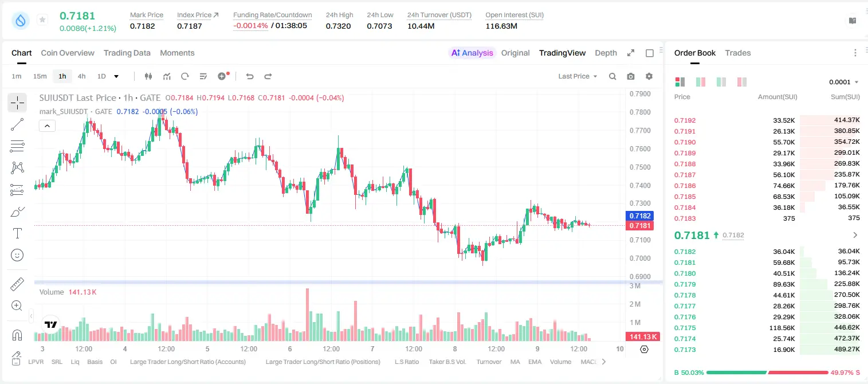This screenshot has height=384, width=868.
Task: Open the Coin Overview tab
Action: [x=68, y=53]
